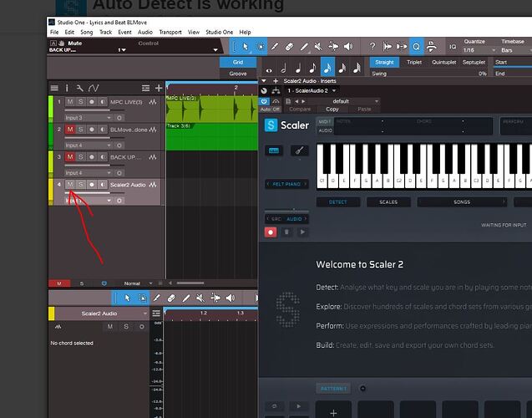The image size is (532, 418).
Task: Choose the whole note quantize value
Action: (x=269, y=69)
